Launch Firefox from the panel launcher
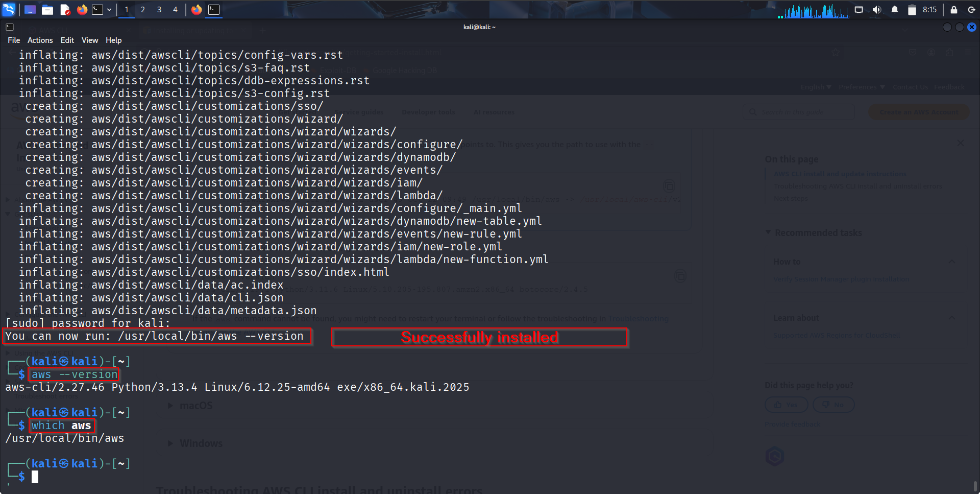 [x=82, y=10]
